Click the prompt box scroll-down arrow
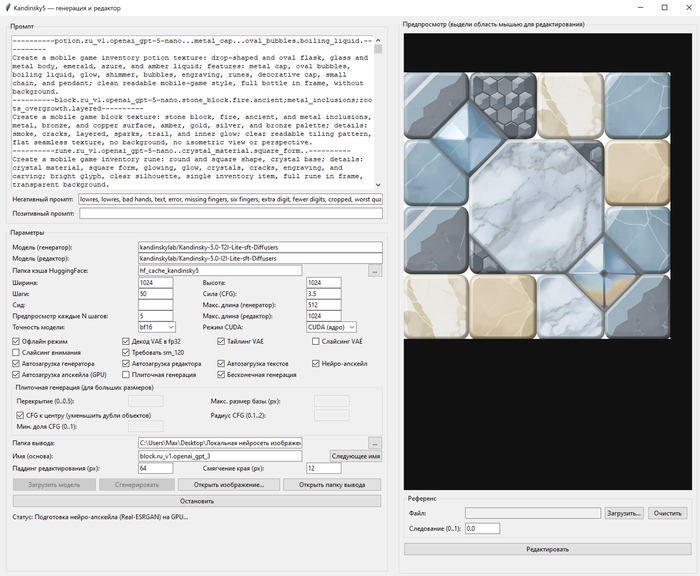This screenshot has width=700, height=576. [x=377, y=184]
